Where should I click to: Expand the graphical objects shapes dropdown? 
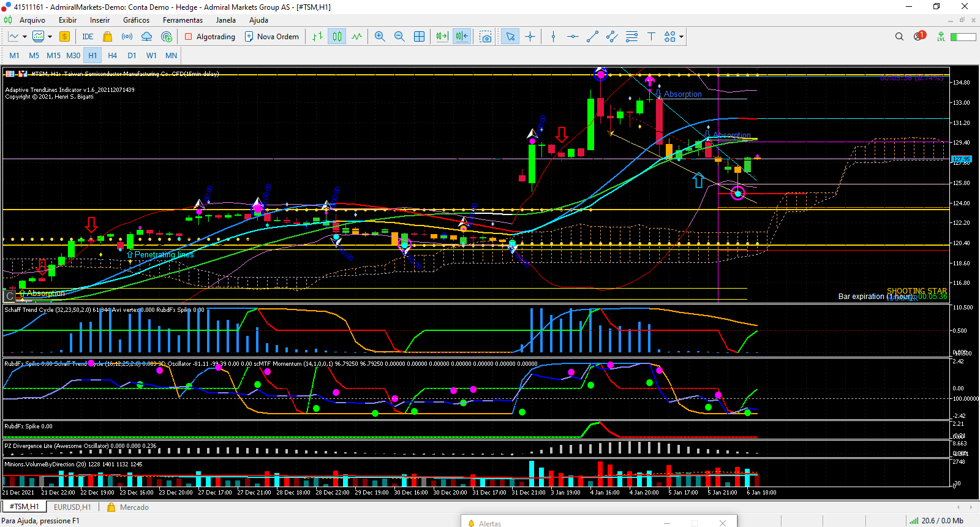pyautogui.click(x=680, y=37)
